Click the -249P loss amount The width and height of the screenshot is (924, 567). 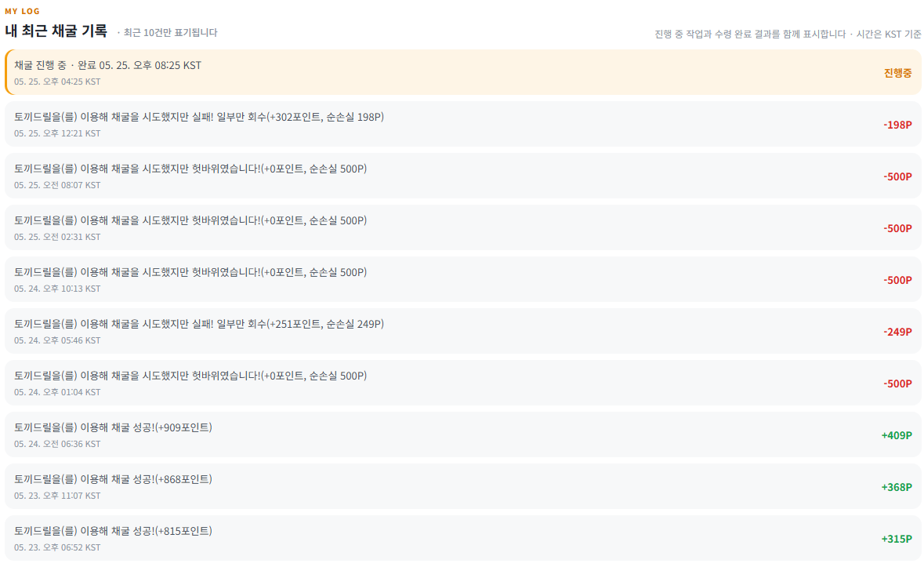tap(897, 332)
